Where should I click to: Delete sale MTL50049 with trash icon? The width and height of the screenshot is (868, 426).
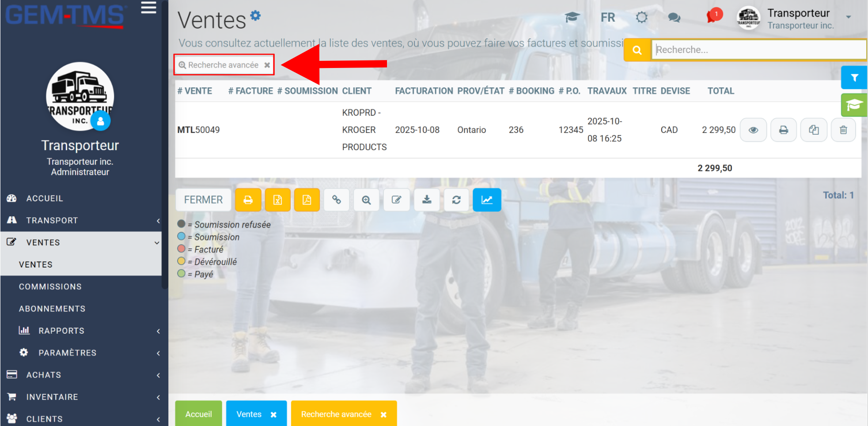[843, 130]
